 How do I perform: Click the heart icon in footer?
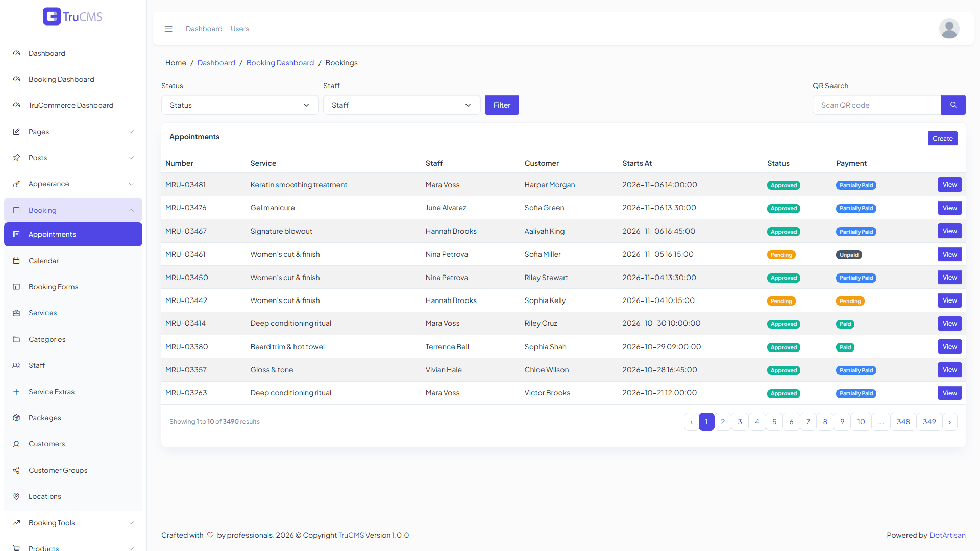[210, 535]
